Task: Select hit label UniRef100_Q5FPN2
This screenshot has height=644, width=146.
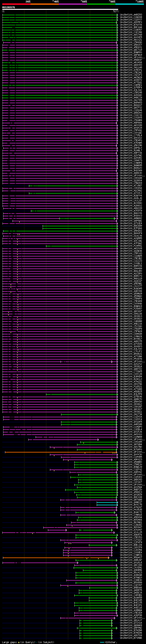Action: coord(131,628)
